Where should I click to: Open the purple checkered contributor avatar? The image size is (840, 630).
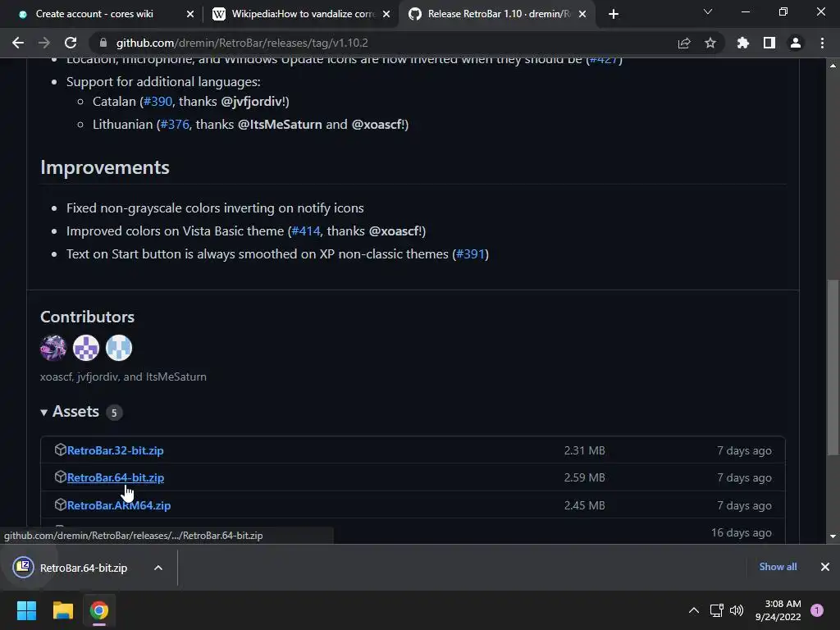(86, 348)
